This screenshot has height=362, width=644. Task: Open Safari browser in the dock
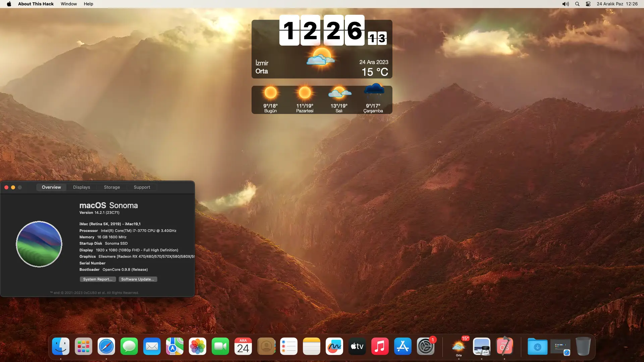click(106, 346)
